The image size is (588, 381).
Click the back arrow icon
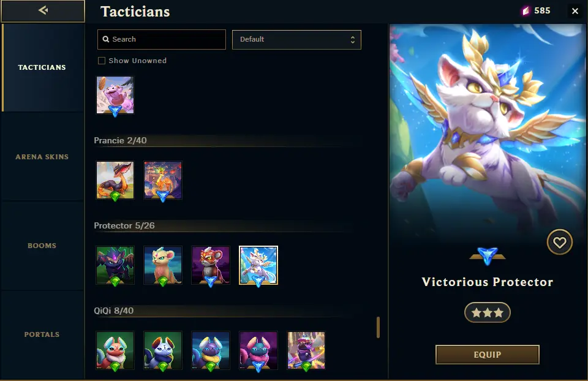coord(43,10)
